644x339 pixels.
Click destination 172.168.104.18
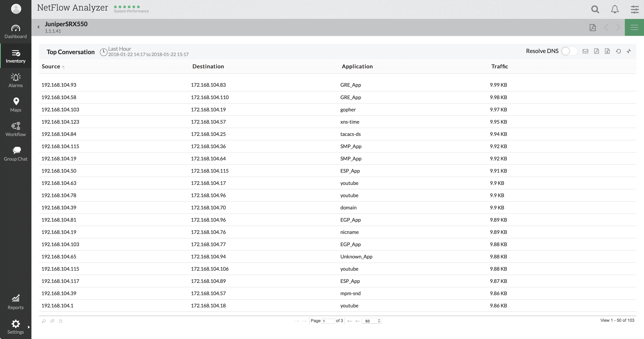coord(208,306)
